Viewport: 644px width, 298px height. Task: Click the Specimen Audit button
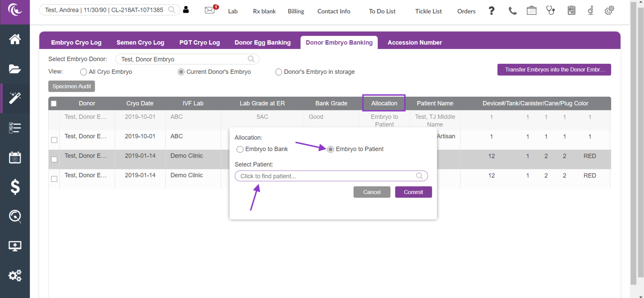coord(72,86)
